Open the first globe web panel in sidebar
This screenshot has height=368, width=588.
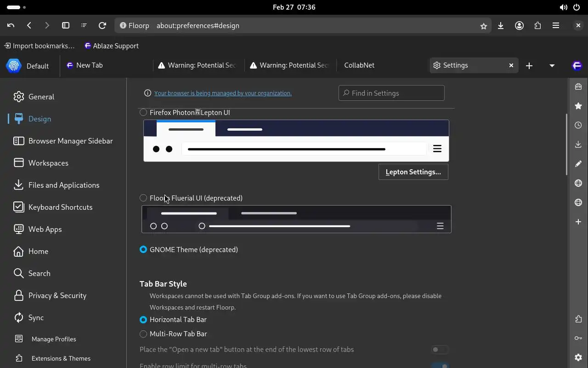[x=578, y=183]
